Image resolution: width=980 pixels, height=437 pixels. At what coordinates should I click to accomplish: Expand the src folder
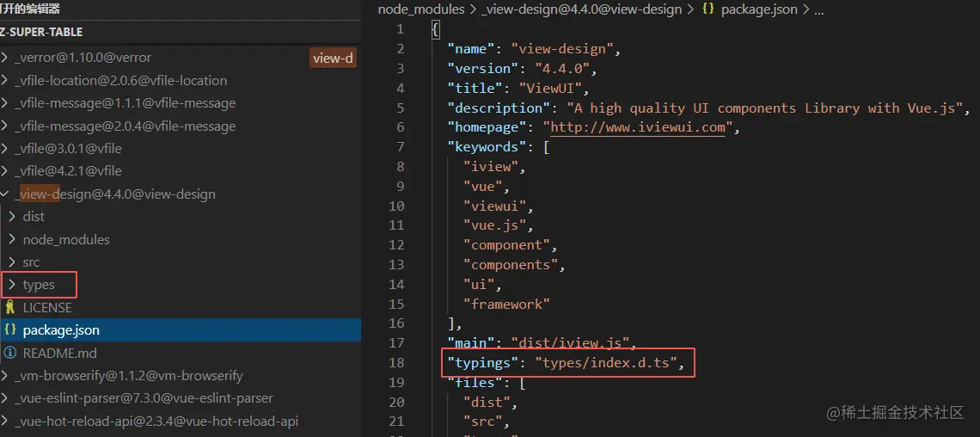point(11,262)
